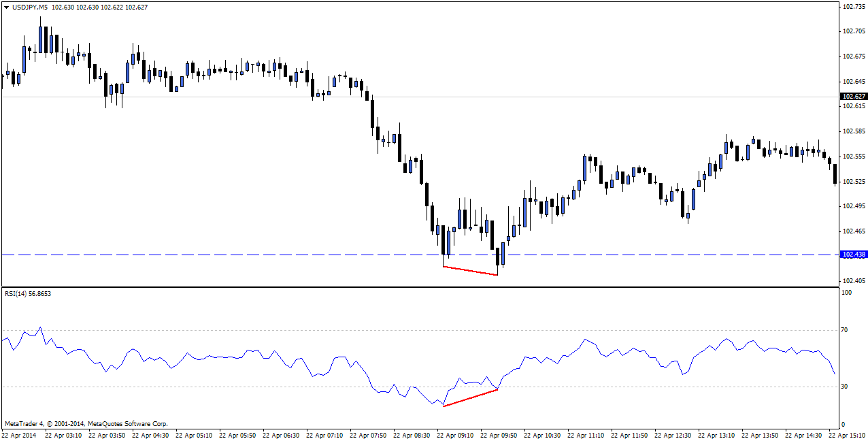Click the 22 Apr 08:30 time label
Image resolution: width=868 pixels, height=441 pixels.
(x=412, y=435)
